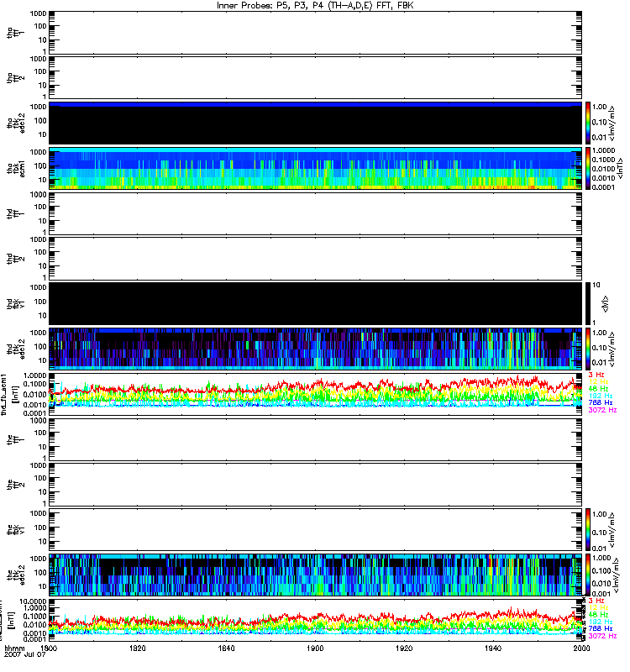Click the "thd fbk v1" y-axis title
The height and width of the screenshot is (672, 630).
click(x=16, y=304)
